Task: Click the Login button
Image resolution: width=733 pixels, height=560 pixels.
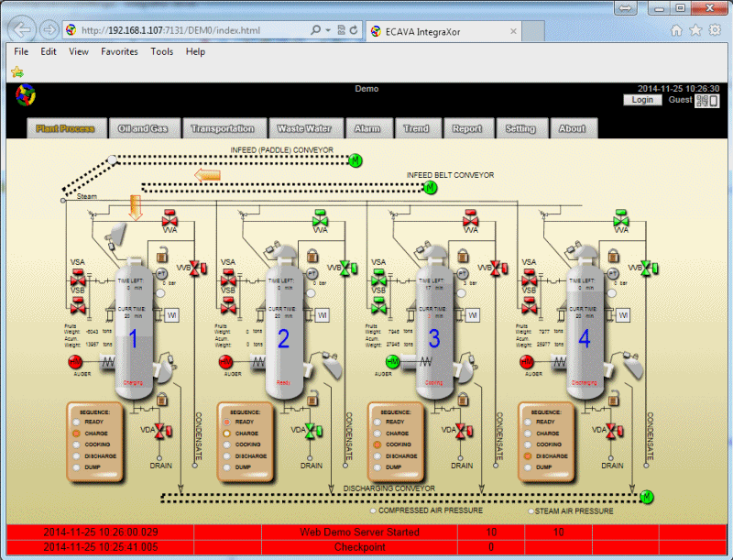Action: (x=642, y=100)
